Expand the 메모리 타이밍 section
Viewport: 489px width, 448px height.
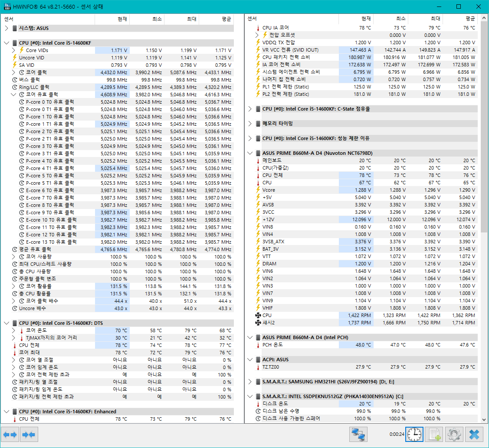click(x=250, y=124)
